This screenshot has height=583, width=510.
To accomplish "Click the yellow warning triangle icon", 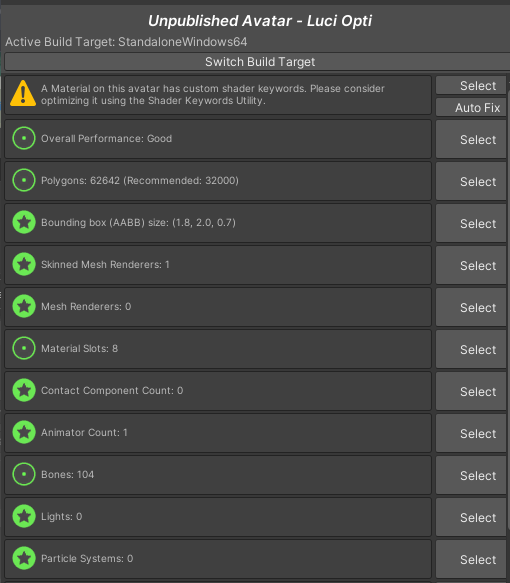I will [23, 94].
